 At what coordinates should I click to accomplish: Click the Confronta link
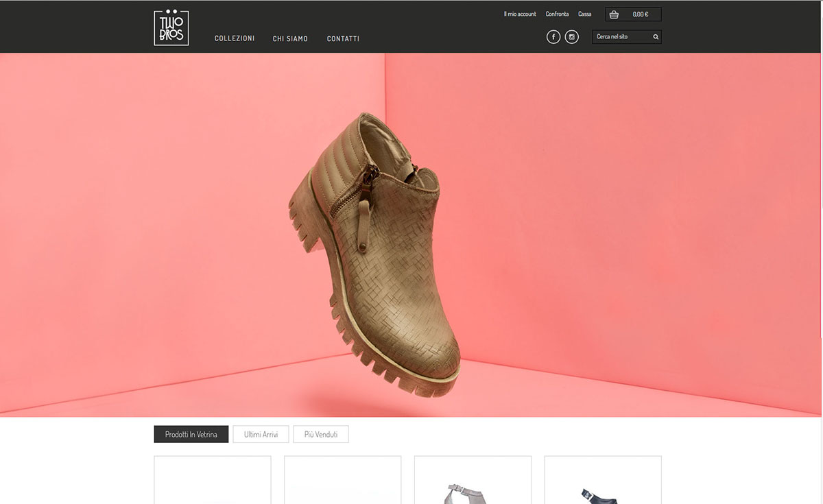pos(557,14)
